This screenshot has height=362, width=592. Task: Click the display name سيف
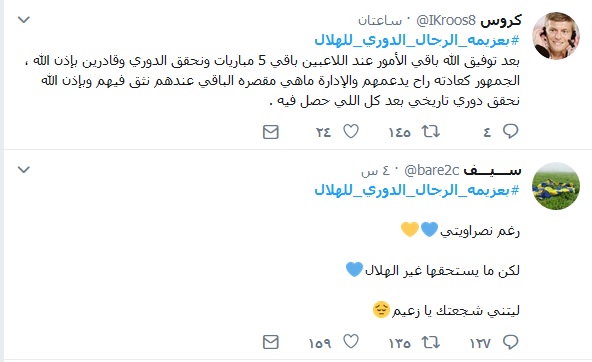click(492, 171)
